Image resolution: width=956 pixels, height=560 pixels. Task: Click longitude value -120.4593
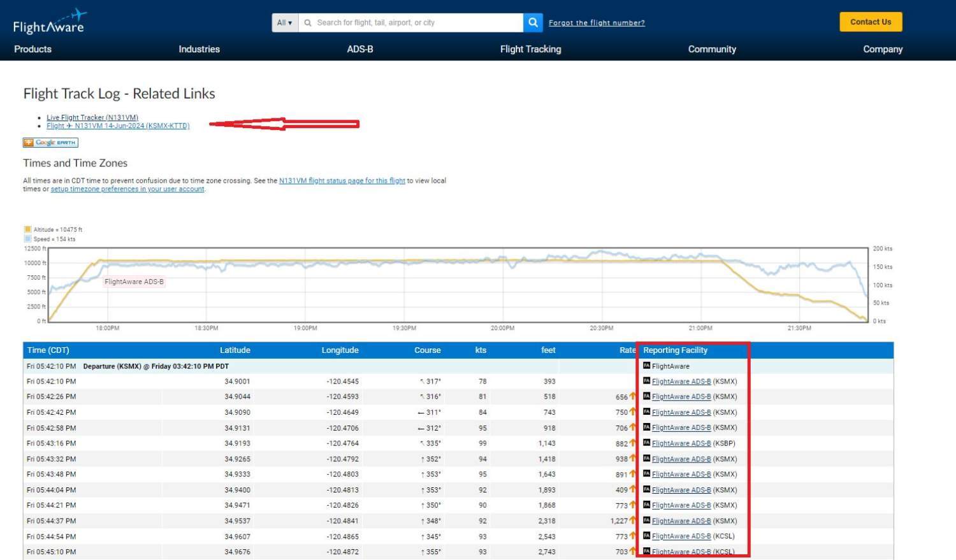tap(343, 397)
